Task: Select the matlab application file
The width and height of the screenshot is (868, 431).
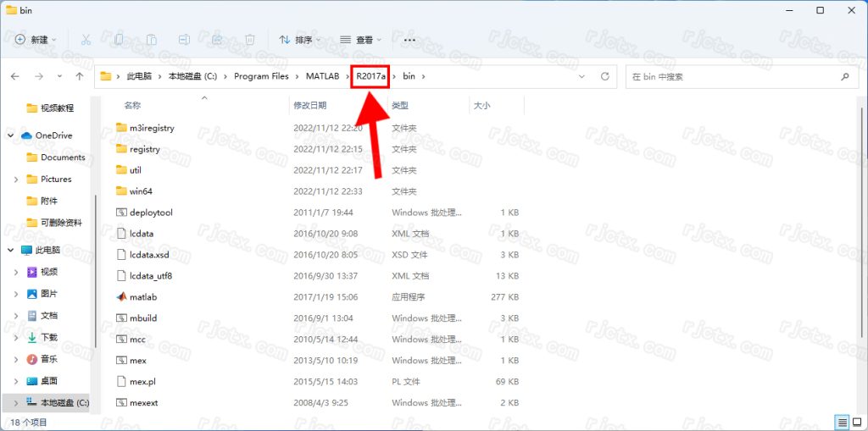Action: [x=143, y=297]
